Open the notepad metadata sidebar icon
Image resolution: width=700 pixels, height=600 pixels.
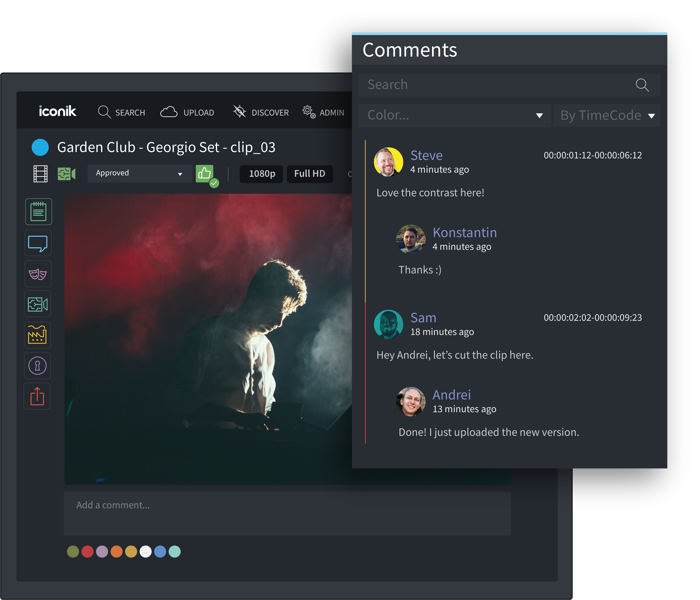pos(38,212)
